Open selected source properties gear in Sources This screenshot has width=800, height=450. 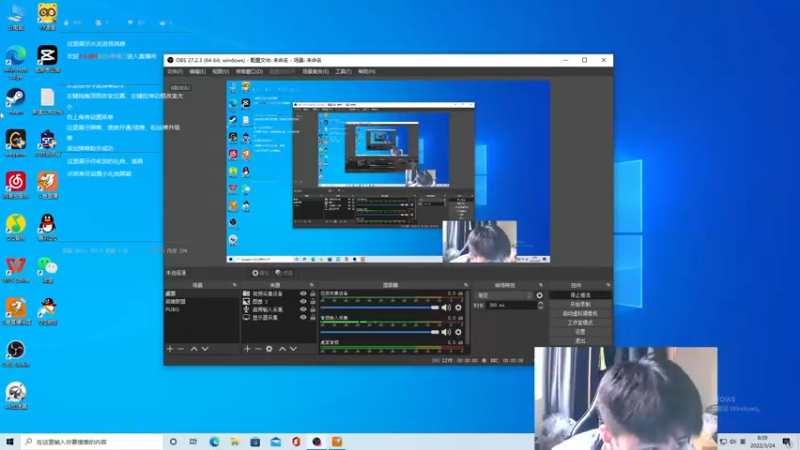click(x=269, y=349)
